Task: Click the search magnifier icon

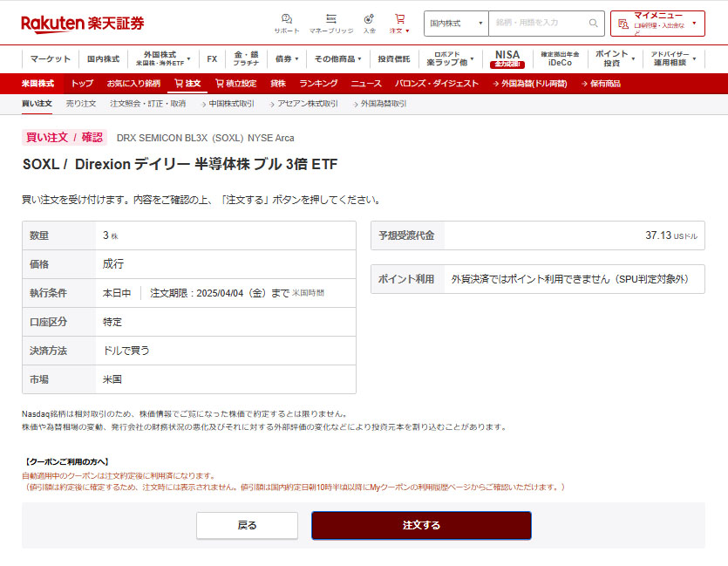Action: pyautogui.click(x=594, y=24)
